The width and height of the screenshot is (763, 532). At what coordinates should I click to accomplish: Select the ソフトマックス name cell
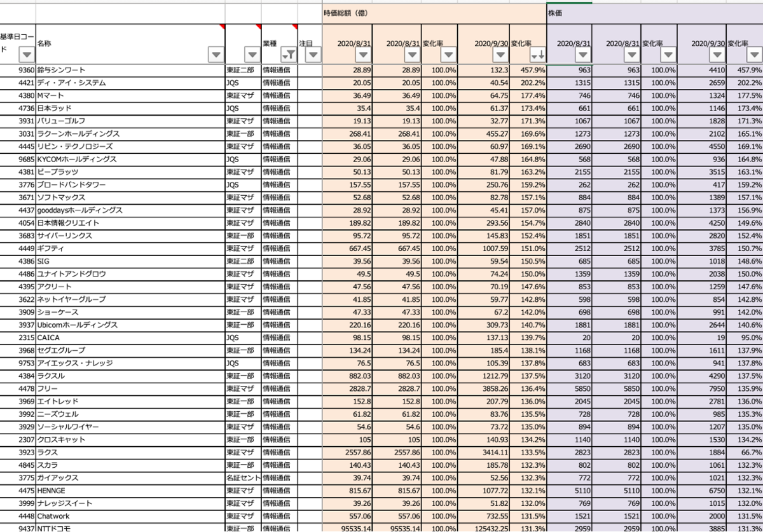[130, 197]
